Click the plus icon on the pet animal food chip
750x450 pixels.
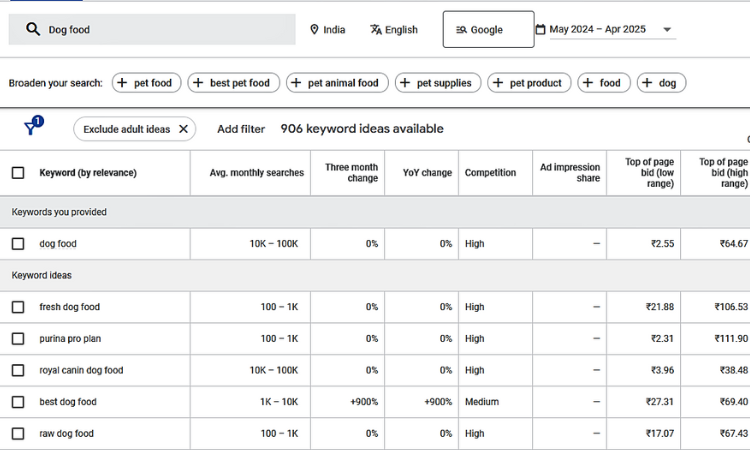pyautogui.click(x=296, y=83)
